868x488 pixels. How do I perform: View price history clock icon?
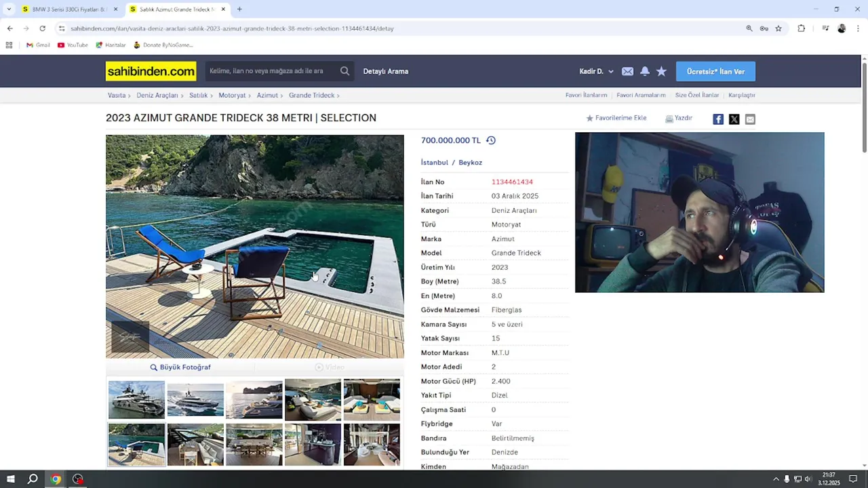tap(491, 140)
